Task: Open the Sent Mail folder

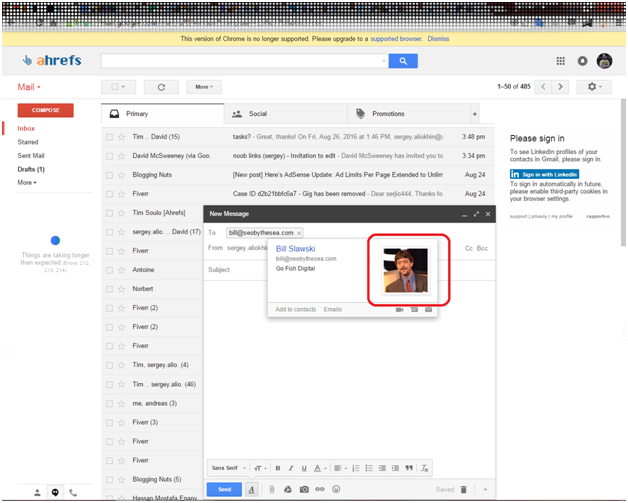Action: pyautogui.click(x=31, y=156)
